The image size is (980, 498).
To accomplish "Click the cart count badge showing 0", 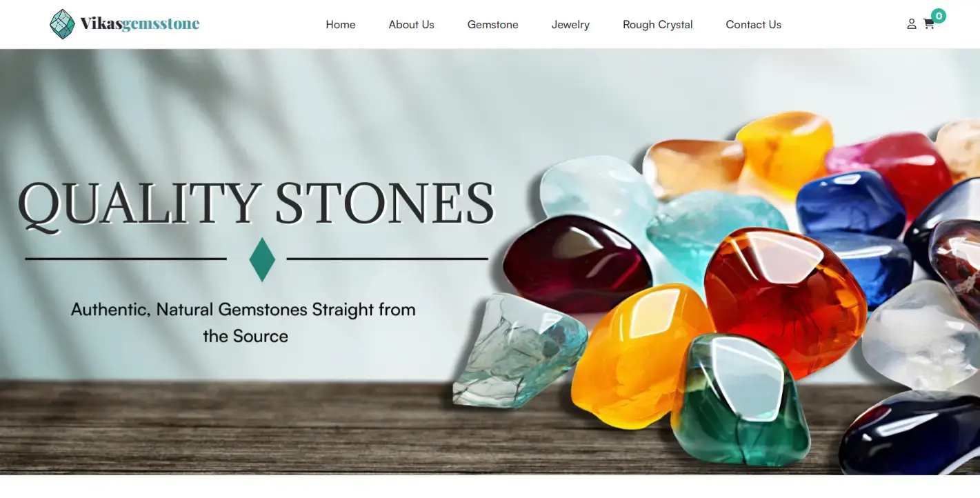I will (x=938, y=16).
